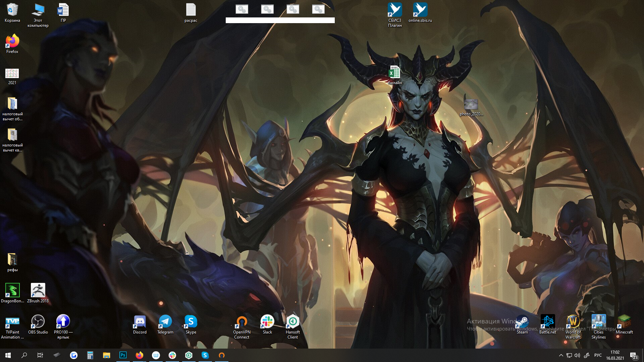Launch World of Warcraft desktop shortcut
Image resolution: width=644 pixels, height=362 pixels.
coord(573,327)
